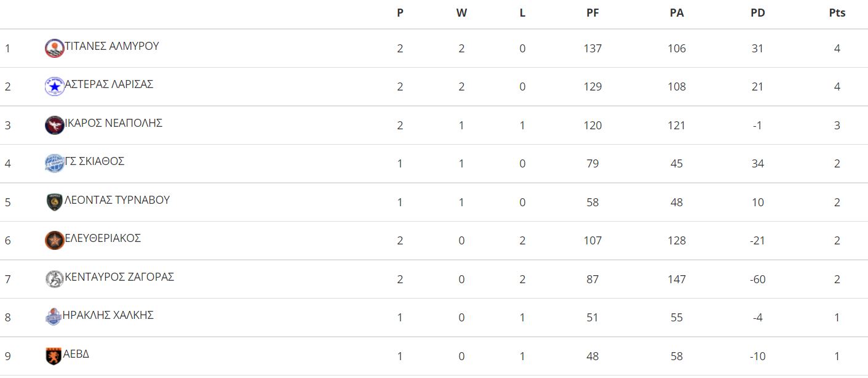Sort table by PD column header
Screen dimensions: 868x378
pos(758,13)
